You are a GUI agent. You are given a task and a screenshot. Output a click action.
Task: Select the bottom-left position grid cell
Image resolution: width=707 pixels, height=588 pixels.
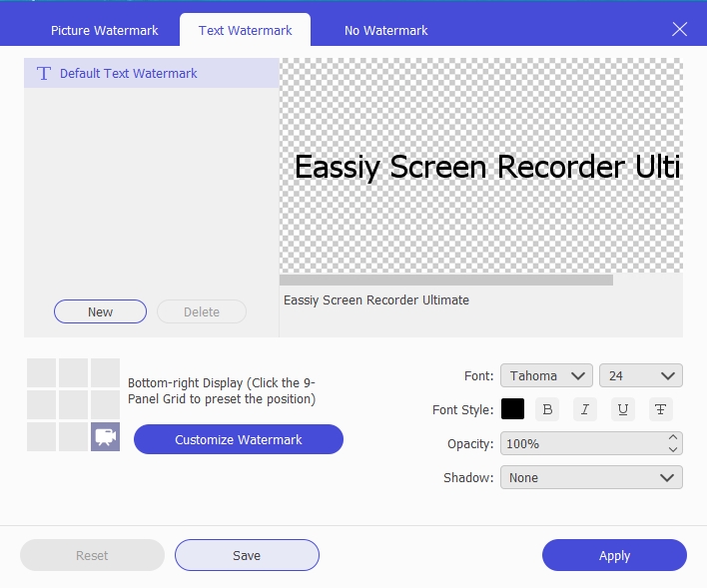pos(42,437)
